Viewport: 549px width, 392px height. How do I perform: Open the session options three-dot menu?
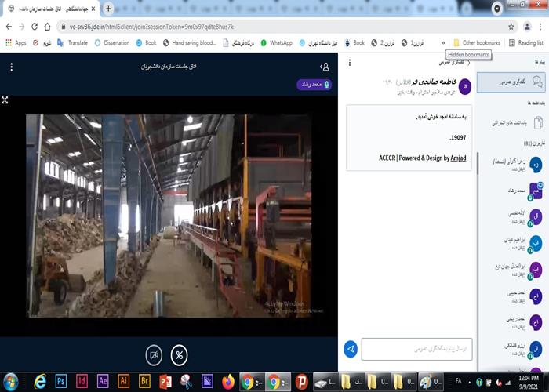(12, 67)
